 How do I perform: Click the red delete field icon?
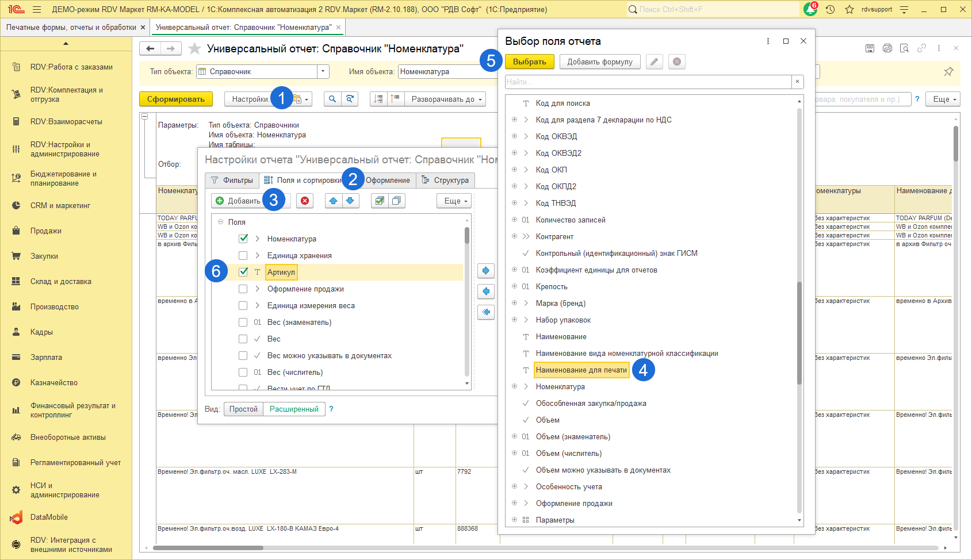pyautogui.click(x=305, y=201)
